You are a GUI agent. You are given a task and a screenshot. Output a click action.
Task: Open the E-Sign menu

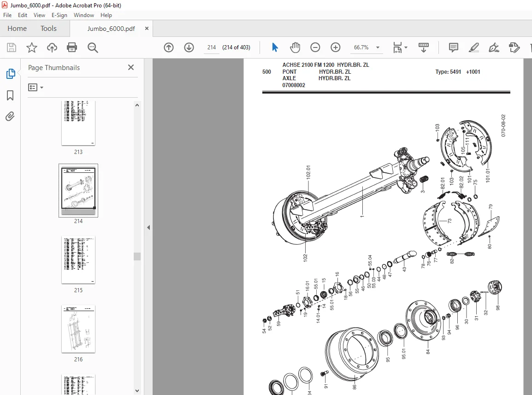click(x=59, y=15)
